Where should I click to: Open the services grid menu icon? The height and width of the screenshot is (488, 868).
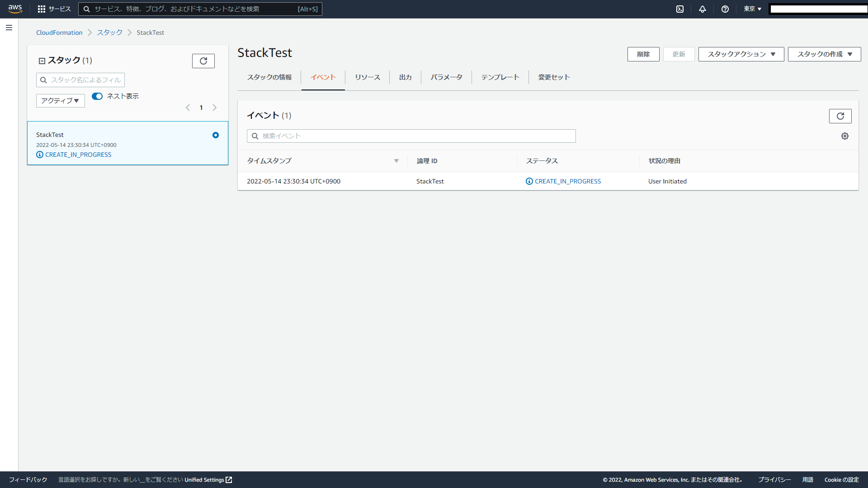coord(42,9)
